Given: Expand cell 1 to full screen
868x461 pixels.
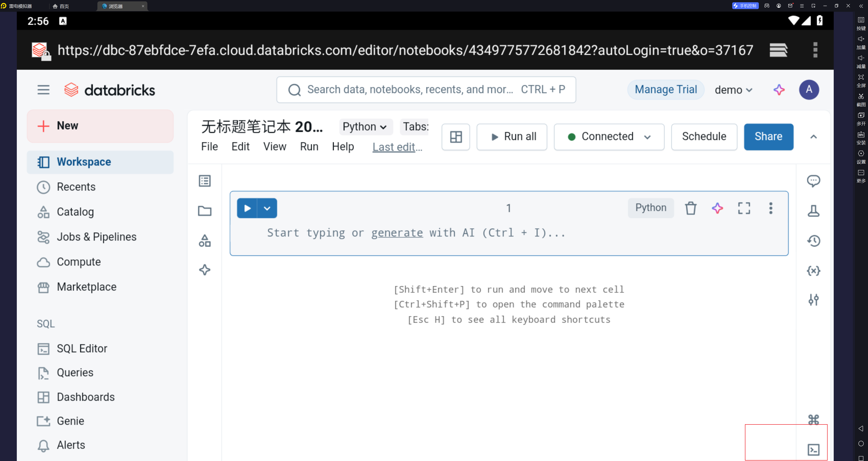Looking at the screenshot, I should 744,208.
